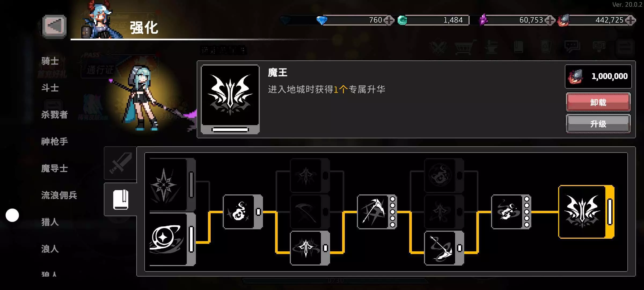
Task: Add purple crystals using plus icon
Action: coord(550,20)
